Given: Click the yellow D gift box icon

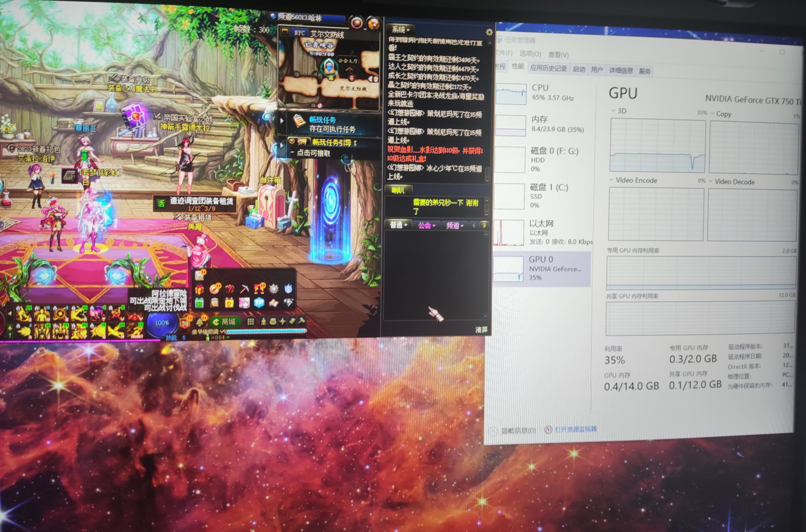Looking at the screenshot, I should (x=229, y=303).
